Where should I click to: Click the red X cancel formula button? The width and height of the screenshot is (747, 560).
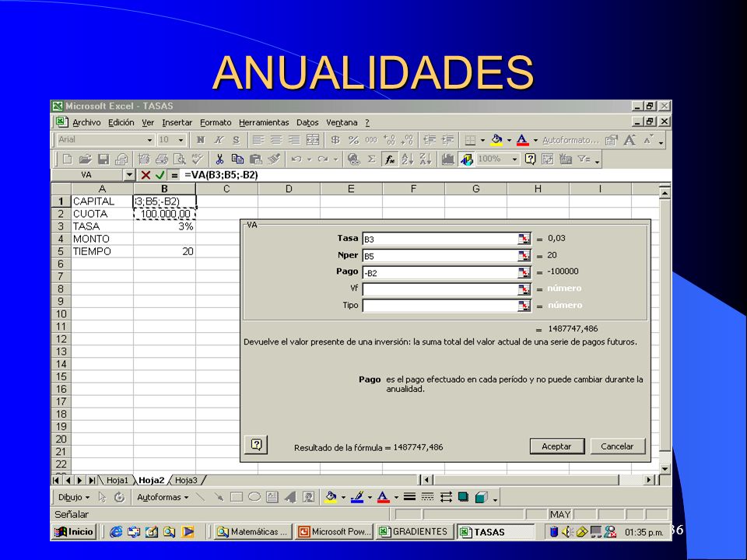tap(146, 175)
